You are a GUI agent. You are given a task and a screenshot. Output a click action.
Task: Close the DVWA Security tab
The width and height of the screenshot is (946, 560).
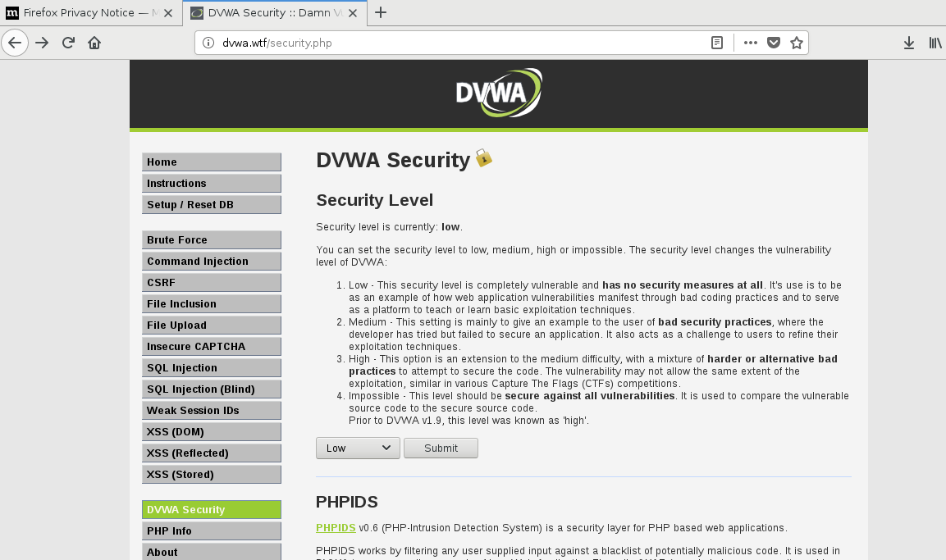(x=353, y=12)
